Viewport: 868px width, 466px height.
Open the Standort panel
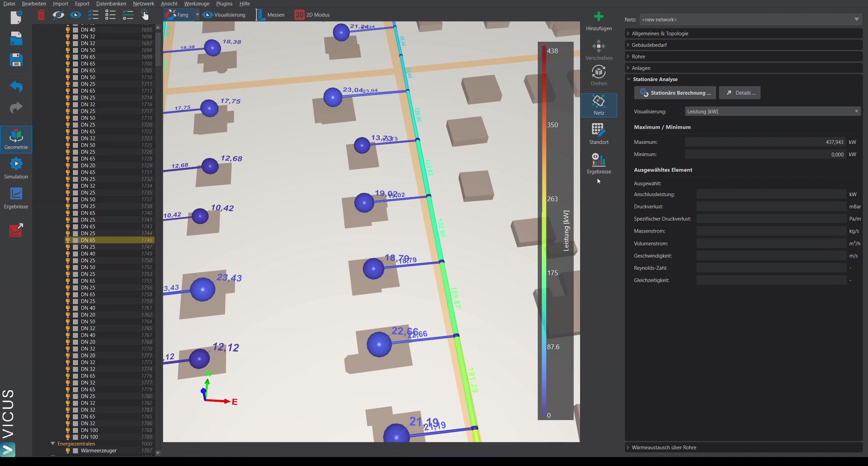click(x=599, y=134)
